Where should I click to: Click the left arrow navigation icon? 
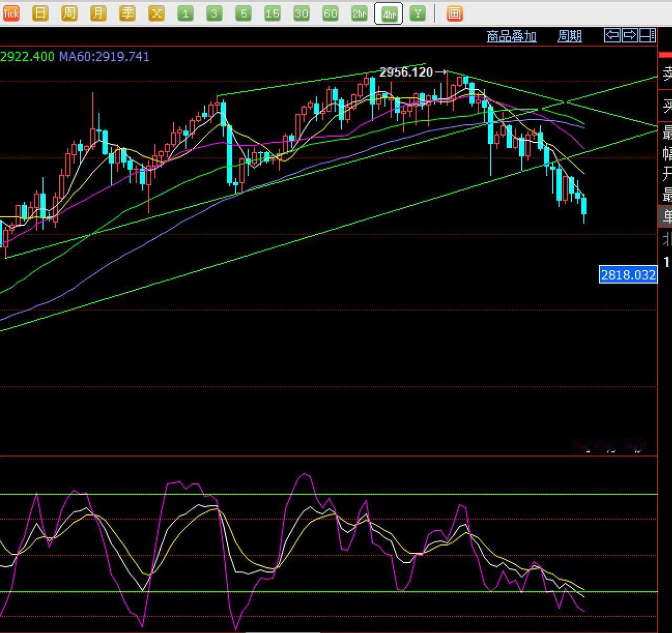click(x=612, y=35)
